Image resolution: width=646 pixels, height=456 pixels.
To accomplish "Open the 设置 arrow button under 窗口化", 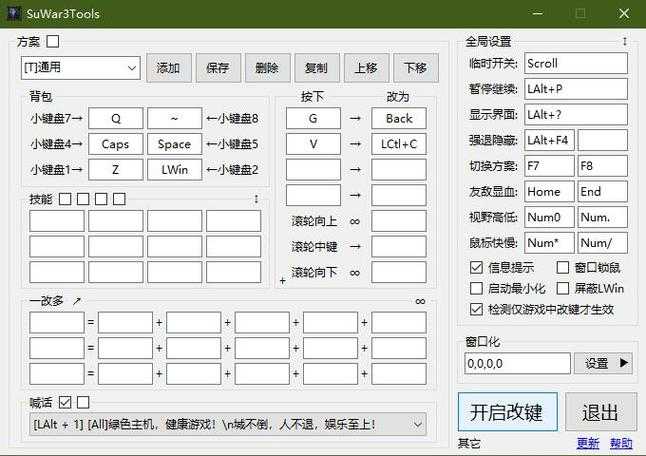I will [x=603, y=363].
